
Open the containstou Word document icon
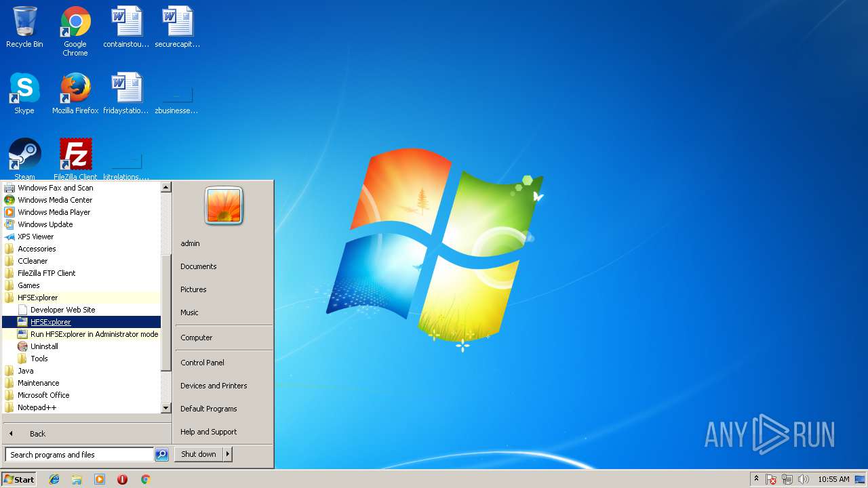point(126,27)
